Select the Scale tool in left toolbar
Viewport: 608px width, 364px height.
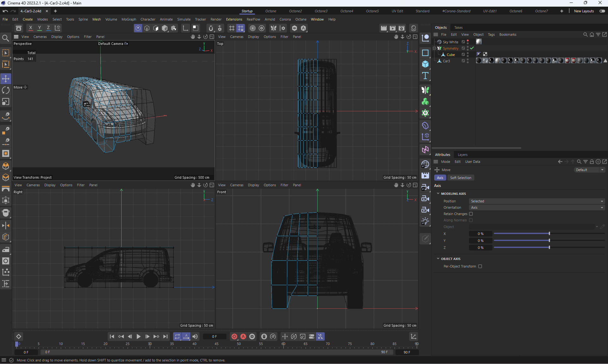(6, 102)
